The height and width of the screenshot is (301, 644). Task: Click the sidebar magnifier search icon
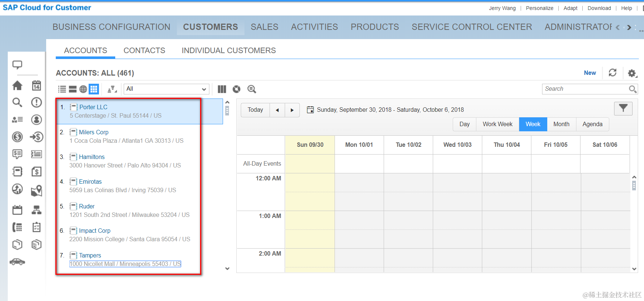pos(17,102)
